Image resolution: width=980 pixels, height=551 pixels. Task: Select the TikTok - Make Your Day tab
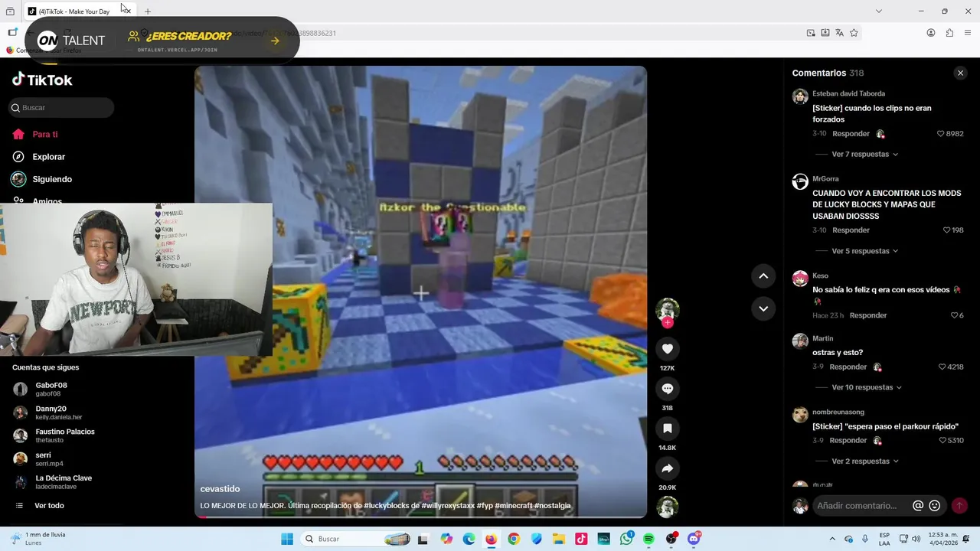(x=78, y=11)
